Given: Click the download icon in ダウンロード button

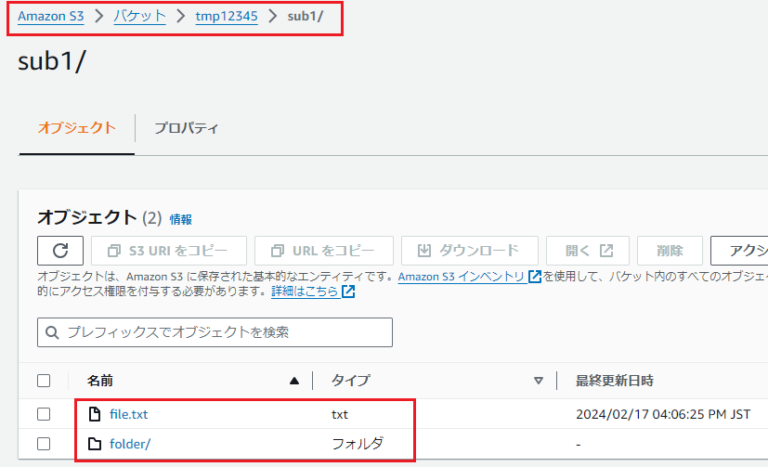Looking at the screenshot, I should (x=424, y=250).
